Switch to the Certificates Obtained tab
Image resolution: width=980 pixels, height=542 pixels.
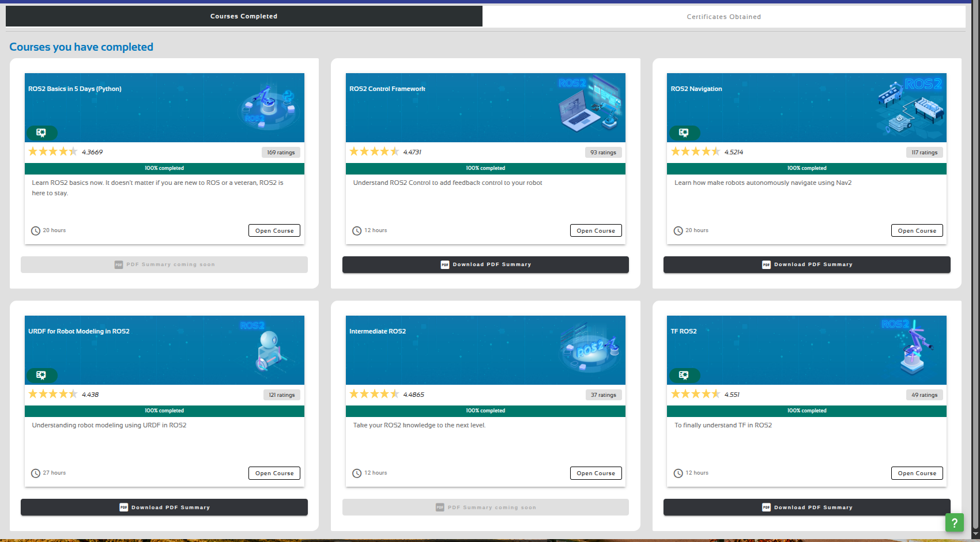(x=723, y=17)
